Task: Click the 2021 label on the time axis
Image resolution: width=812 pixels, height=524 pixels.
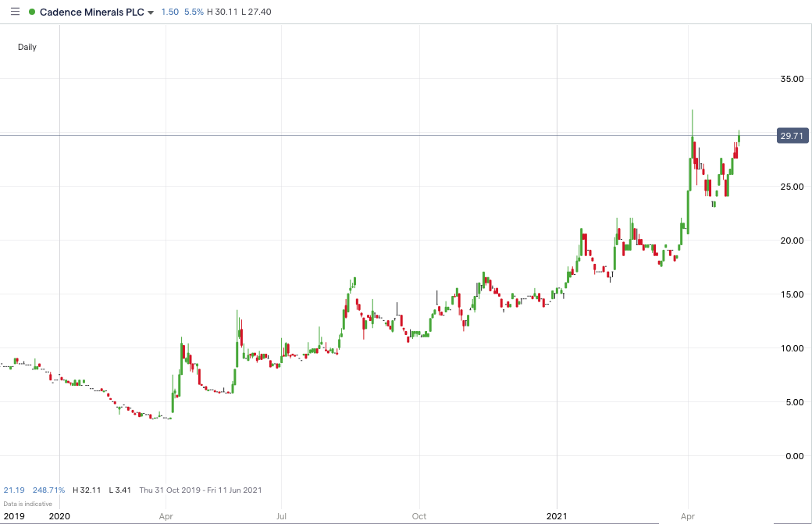Action: tap(557, 516)
